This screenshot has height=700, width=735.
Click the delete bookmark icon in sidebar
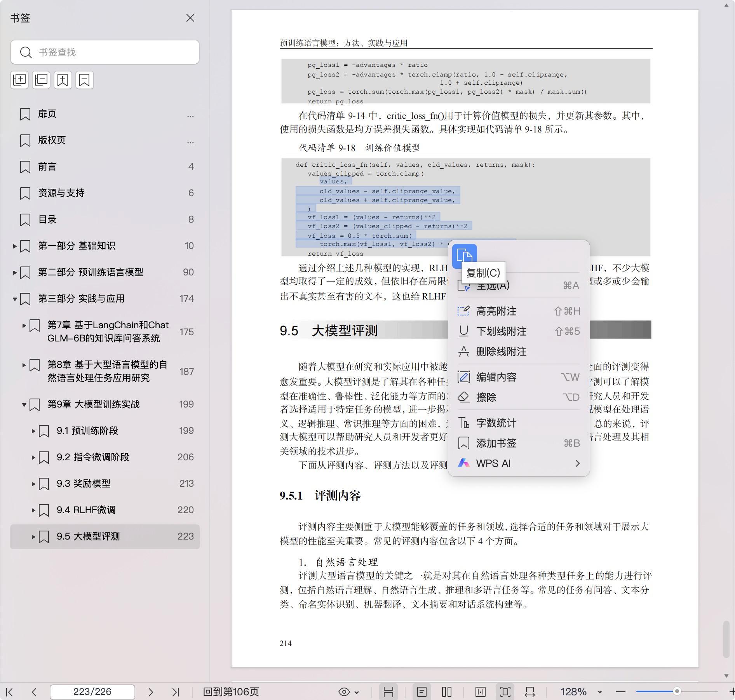84,80
